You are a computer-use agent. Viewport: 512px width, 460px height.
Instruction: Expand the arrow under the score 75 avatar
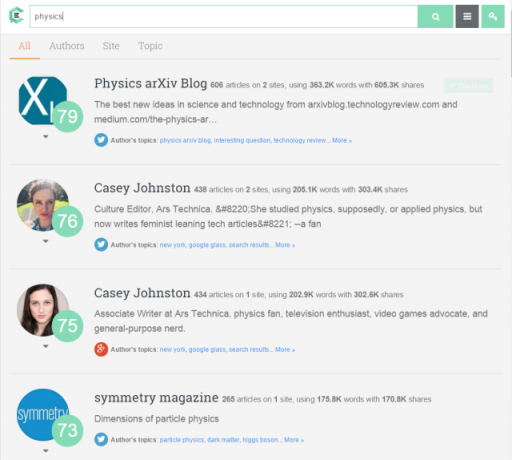[46, 346]
